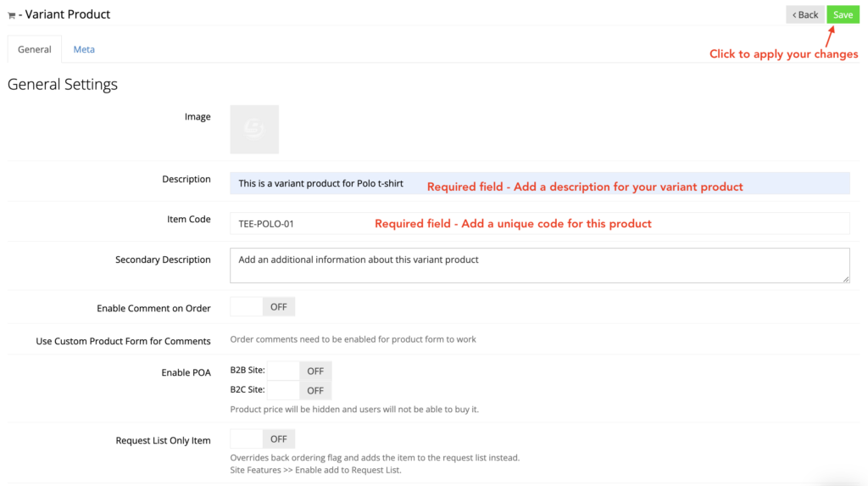This screenshot has width=868, height=486.
Task: Click the Variant Product page title
Action: (x=68, y=14)
